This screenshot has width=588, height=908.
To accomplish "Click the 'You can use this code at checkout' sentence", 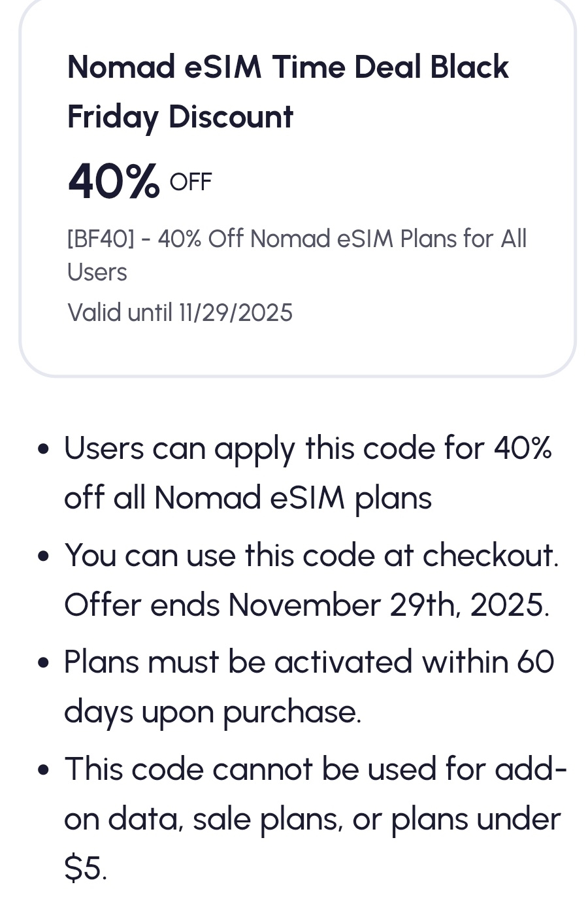I will pyautogui.click(x=311, y=555).
